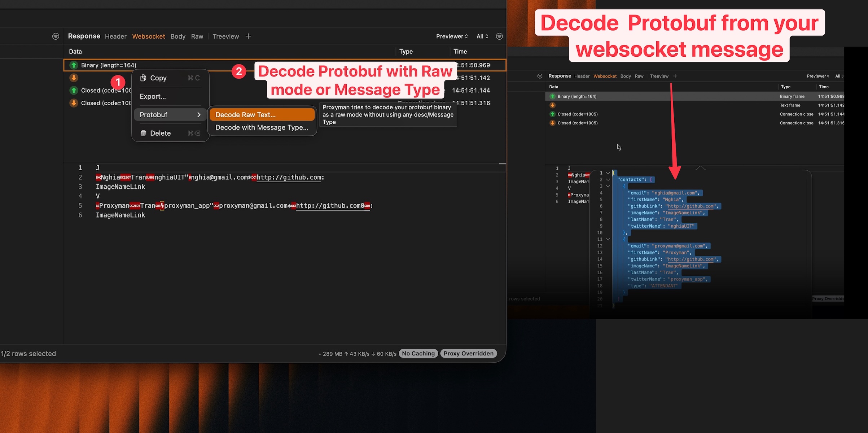Click the No Caching status button

[418, 354]
